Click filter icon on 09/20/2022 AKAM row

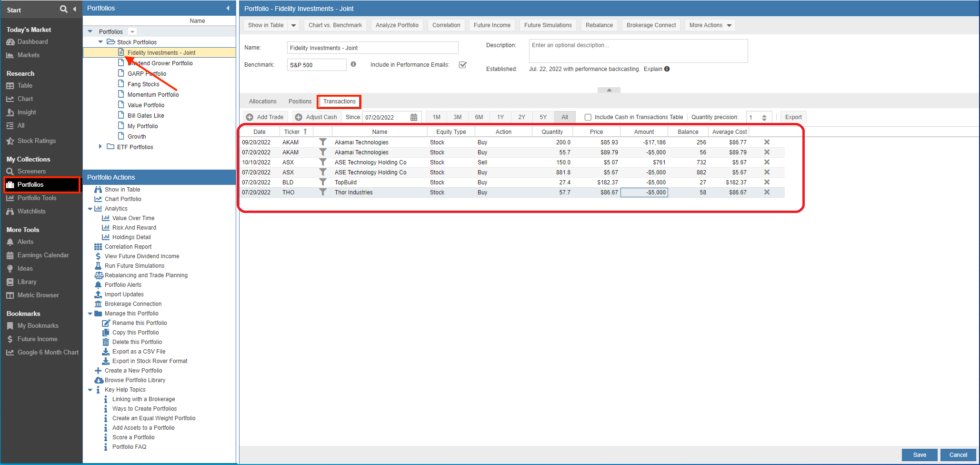coord(323,142)
